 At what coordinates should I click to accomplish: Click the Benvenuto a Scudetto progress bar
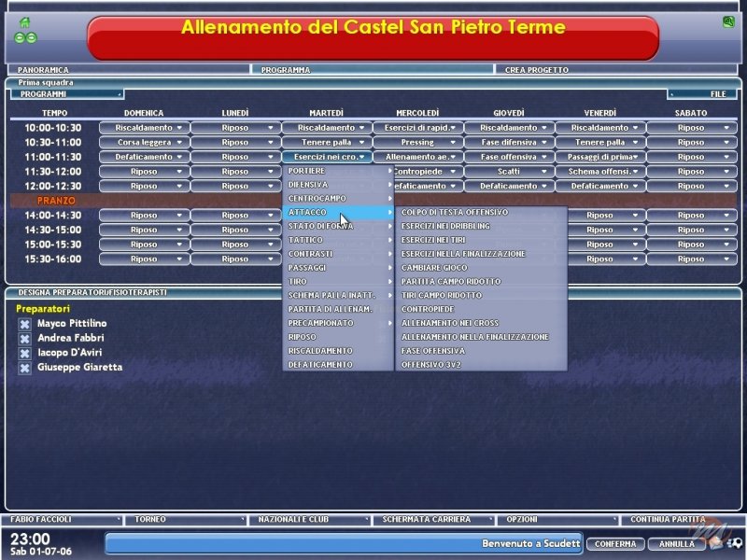tap(345, 544)
